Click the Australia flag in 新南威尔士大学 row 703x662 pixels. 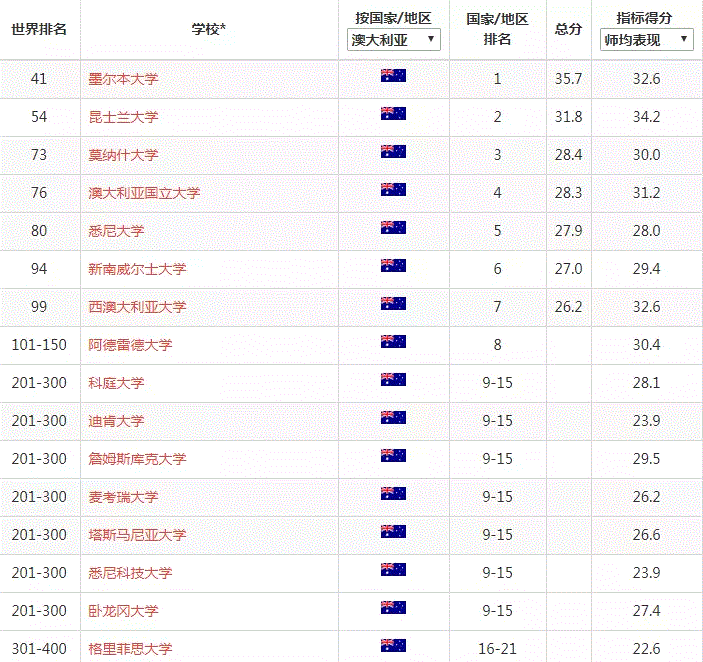click(x=393, y=265)
